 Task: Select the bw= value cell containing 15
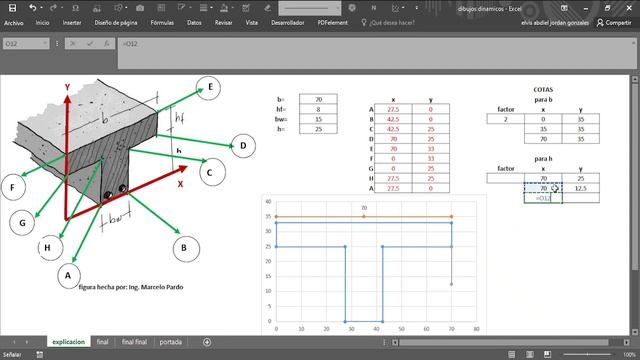[x=318, y=119]
